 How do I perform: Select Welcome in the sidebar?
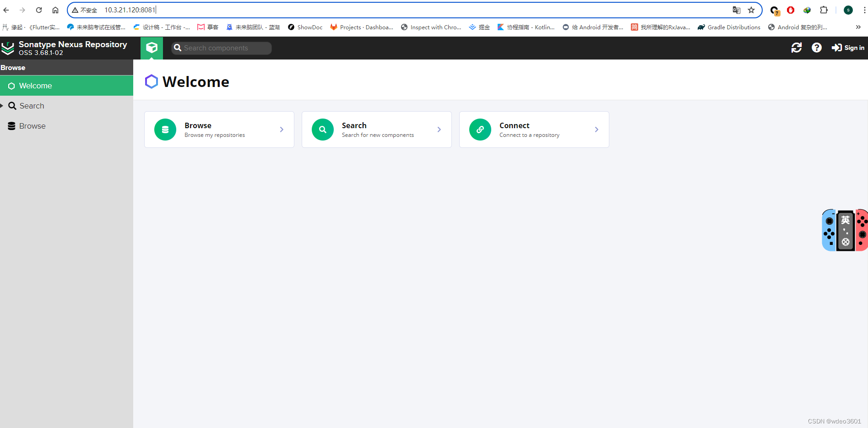coord(66,86)
